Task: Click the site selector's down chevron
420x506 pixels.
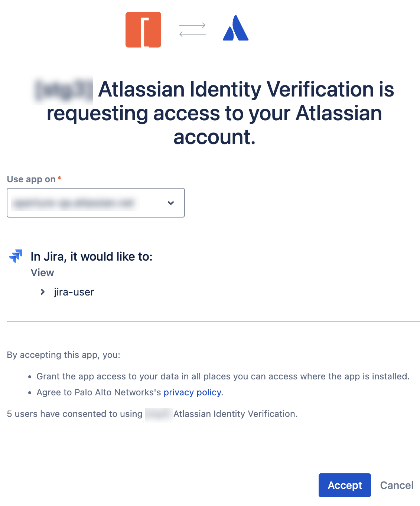Action: click(171, 203)
